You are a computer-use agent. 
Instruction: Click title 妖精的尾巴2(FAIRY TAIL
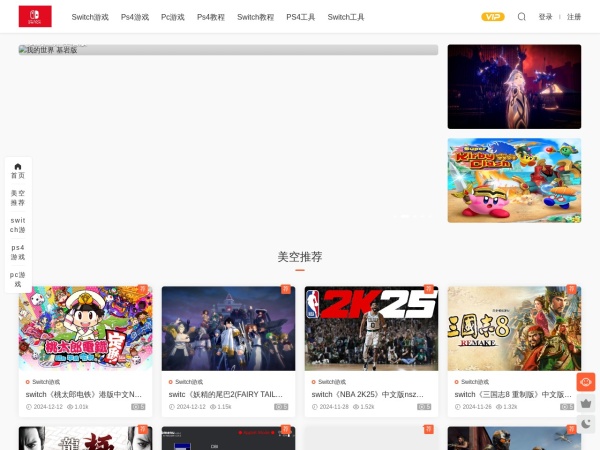click(226, 394)
